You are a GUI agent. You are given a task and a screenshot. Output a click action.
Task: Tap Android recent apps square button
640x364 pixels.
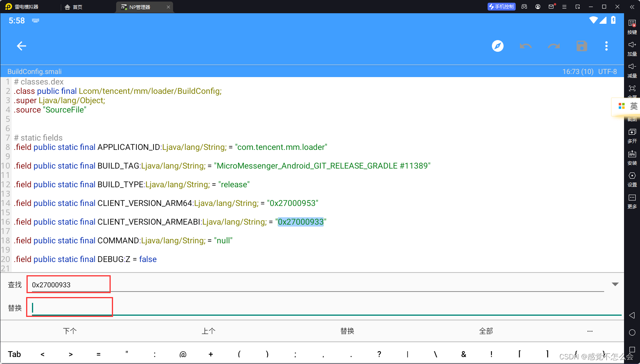point(632,350)
